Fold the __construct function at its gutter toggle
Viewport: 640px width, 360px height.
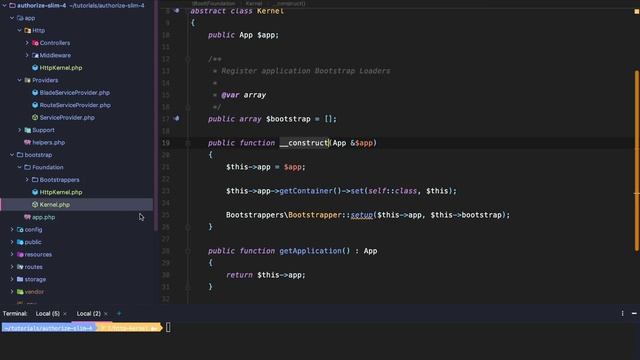(188, 143)
